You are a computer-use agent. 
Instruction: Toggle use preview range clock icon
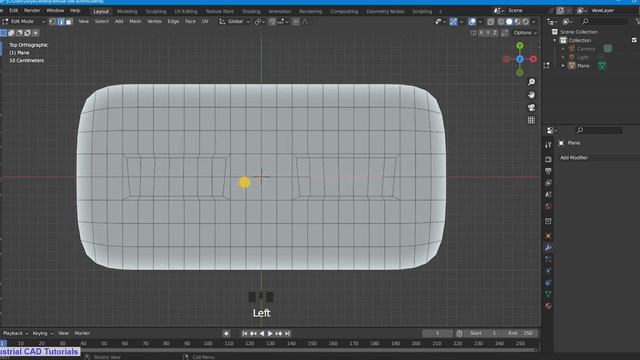point(459,333)
